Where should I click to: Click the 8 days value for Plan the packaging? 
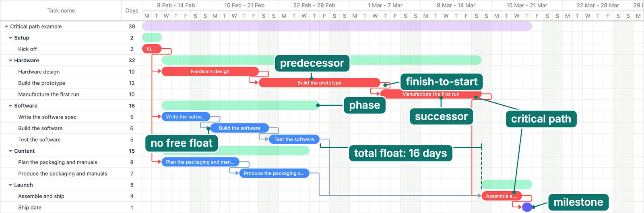tap(132, 162)
